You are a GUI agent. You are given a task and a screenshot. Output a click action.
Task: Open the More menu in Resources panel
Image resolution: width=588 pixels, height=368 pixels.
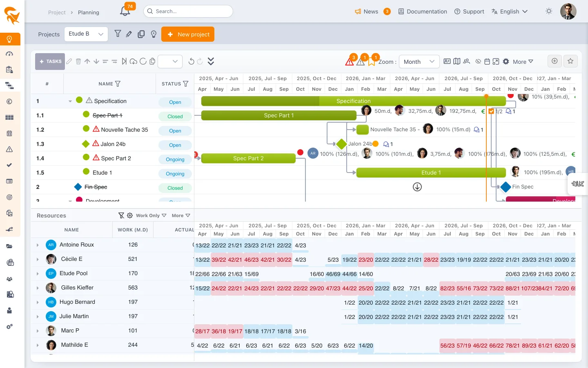(x=181, y=215)
